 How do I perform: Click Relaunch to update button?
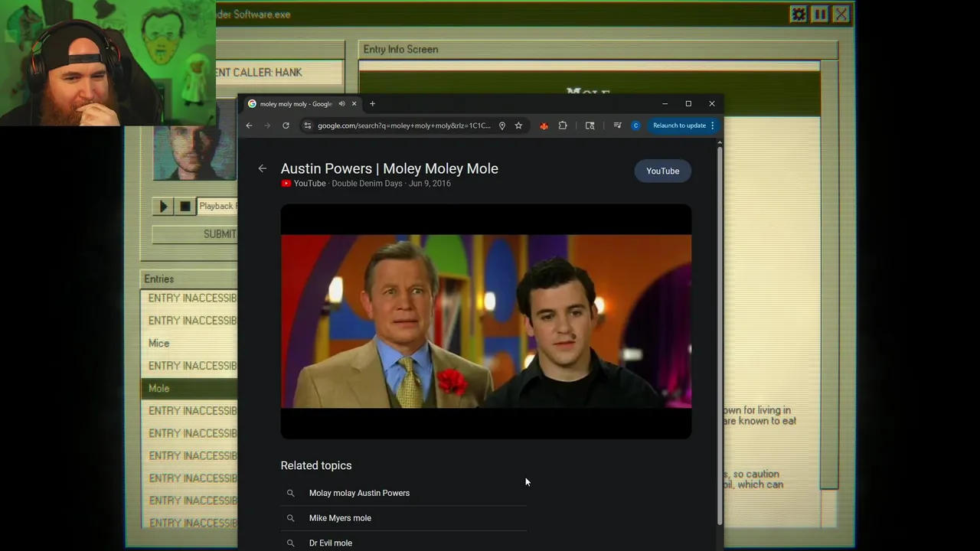pyautogui.click(x=679, y=126)
